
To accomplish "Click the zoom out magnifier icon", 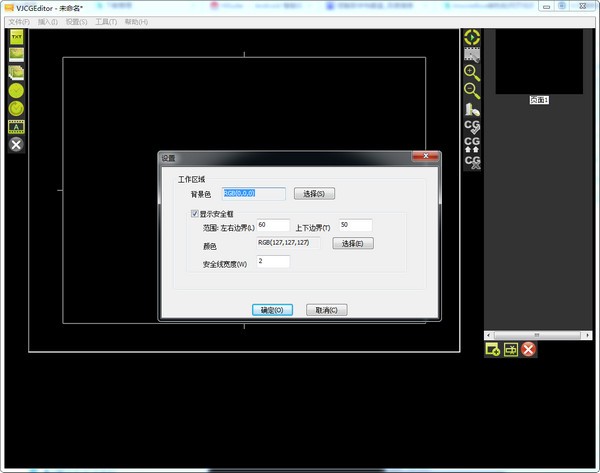I will click(x=472, y=90).
